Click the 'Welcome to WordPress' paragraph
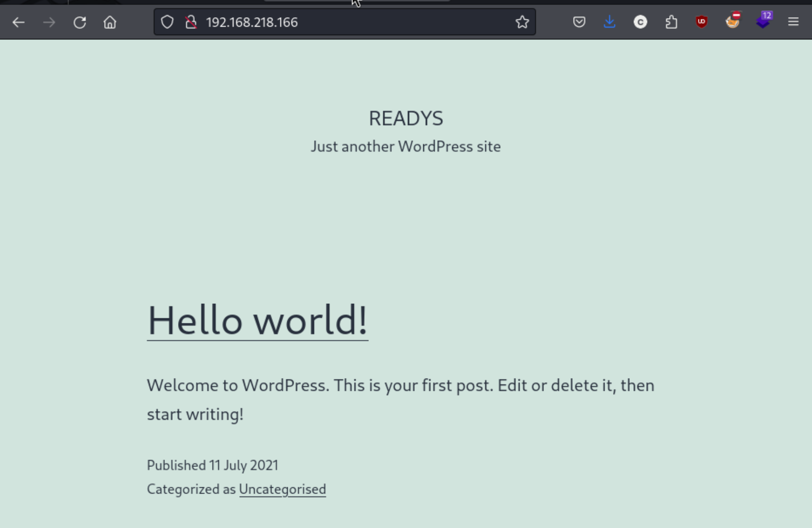This screenshot has height=528, width=812. 401,399
